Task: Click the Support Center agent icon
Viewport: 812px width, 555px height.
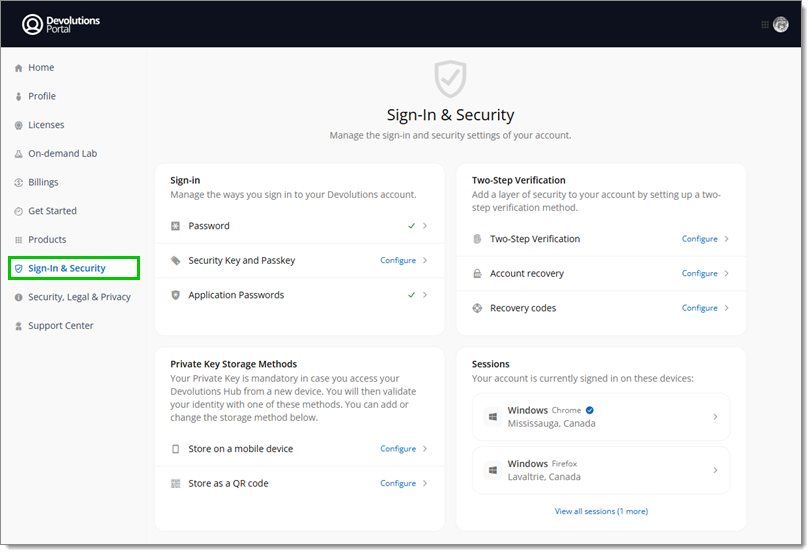Action: (19, 326)
